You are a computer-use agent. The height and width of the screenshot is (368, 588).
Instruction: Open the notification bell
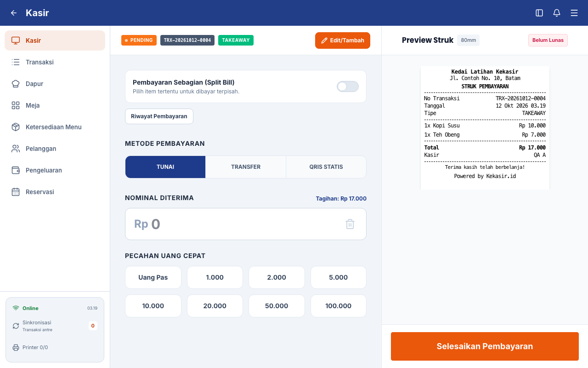click(557, 13)
